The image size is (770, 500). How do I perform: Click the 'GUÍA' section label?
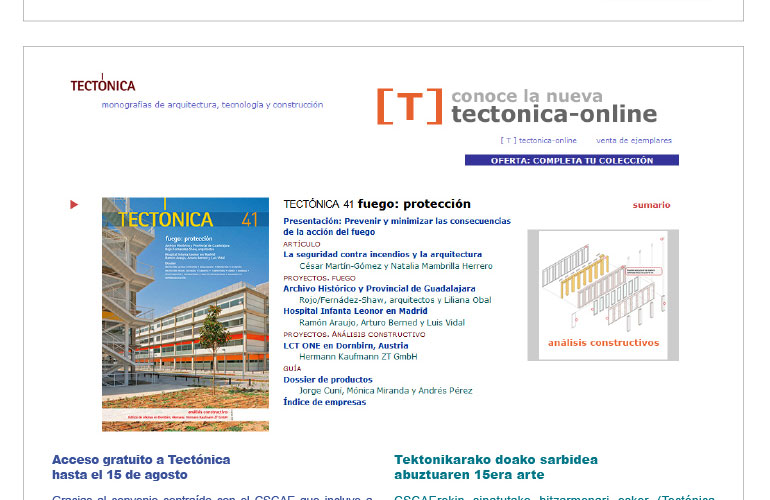292,368
